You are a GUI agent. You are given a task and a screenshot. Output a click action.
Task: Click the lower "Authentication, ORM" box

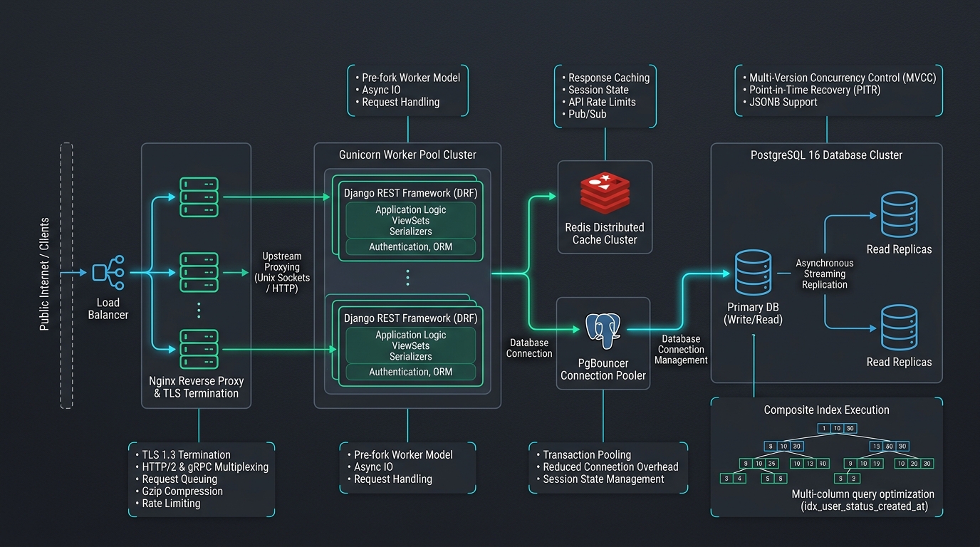pos(411,372)
